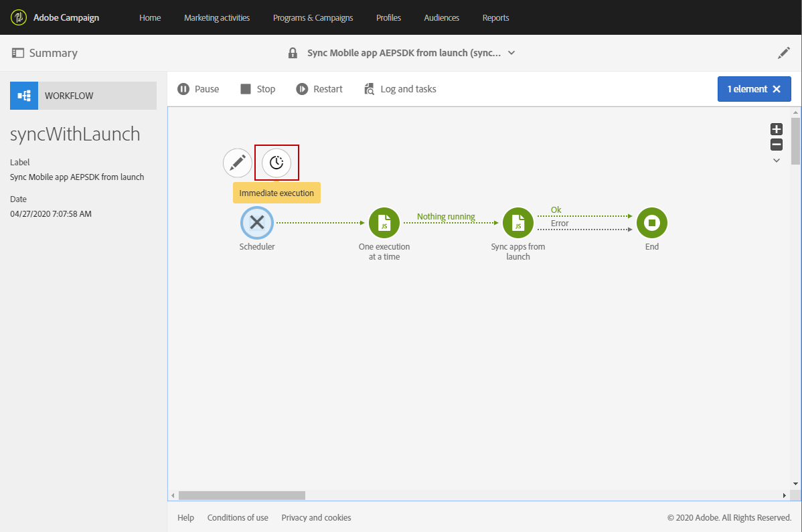Open the Help link
The width and height of the screenshot is (802, 532).
(x=185, y=518)
